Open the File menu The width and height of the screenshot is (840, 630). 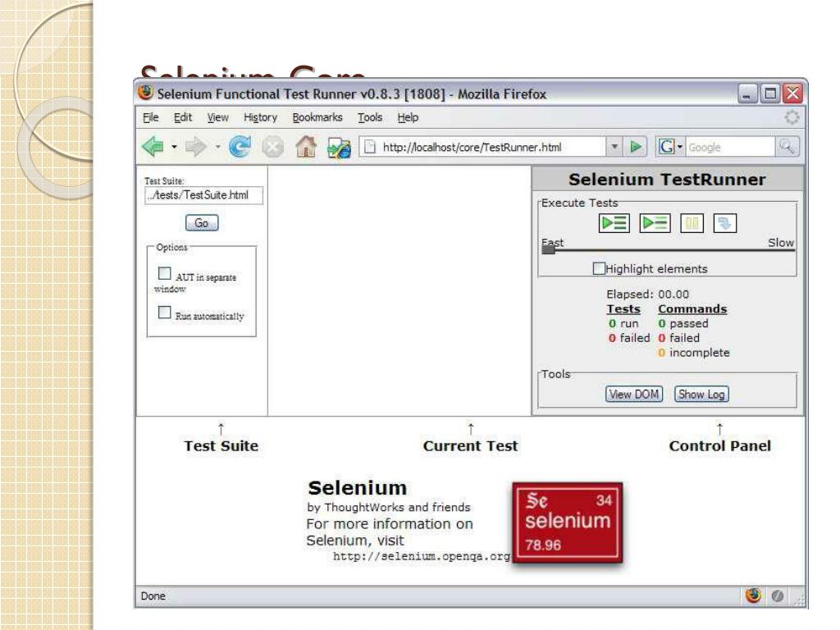click(x=151, y=117)
